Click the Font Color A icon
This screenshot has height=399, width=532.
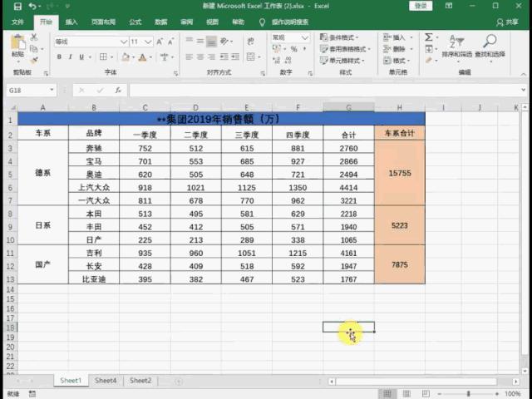click(x=142, y=57)
